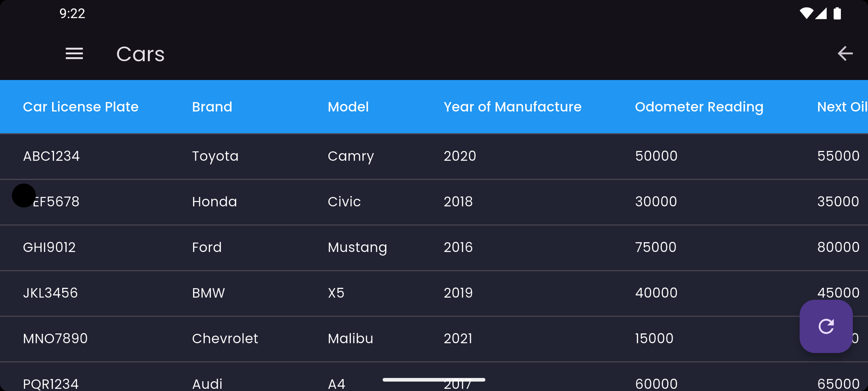868x391 pixels.
Task: Tap the Wi-Fi status icon
Action: [x=806, y=13]
